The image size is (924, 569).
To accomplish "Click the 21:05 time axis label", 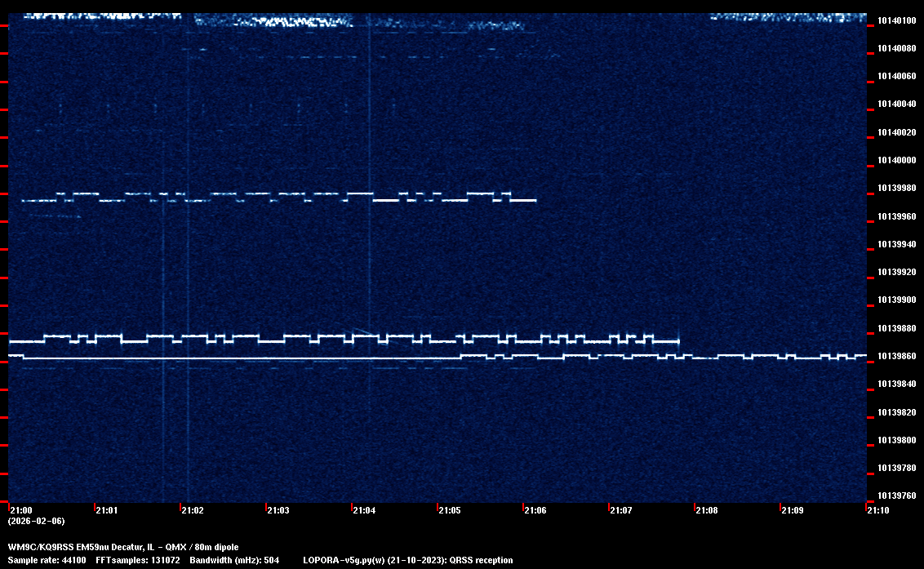I will tap(449, 510).
